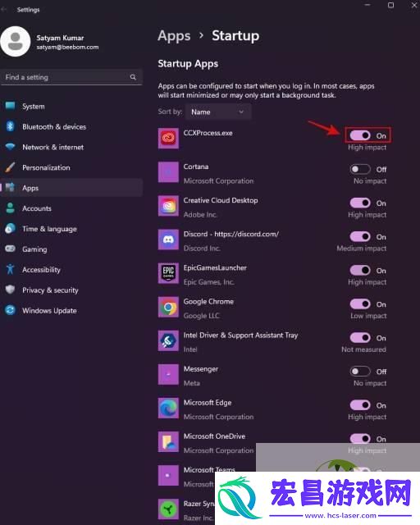Image resolution: width=420 pixels, height=525 pixels.
Task: Click the 'Epic Games, Inc.' publisher text
Action: coord(208,282)
